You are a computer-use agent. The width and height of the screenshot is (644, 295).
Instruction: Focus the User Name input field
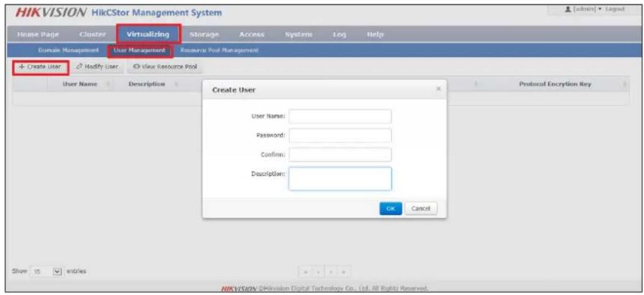pyautogui.click(x=340, y=116)
